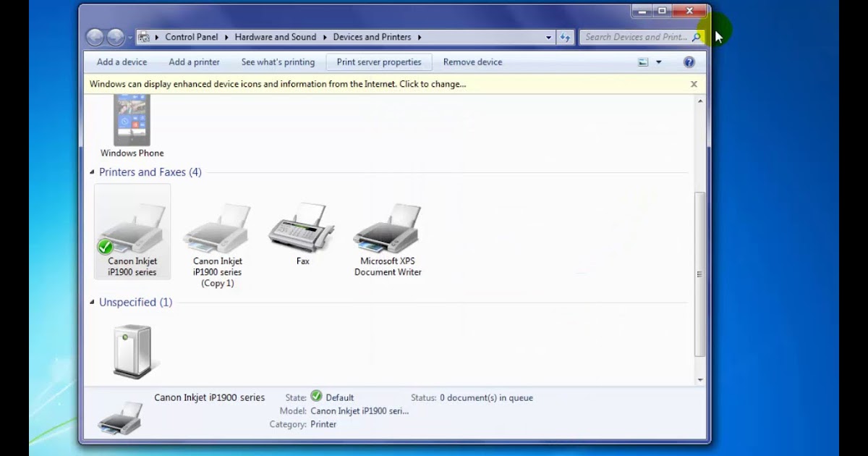Click the Windows Phone label
The width and height of the screenshot is (868, 456).
point(132,153)
